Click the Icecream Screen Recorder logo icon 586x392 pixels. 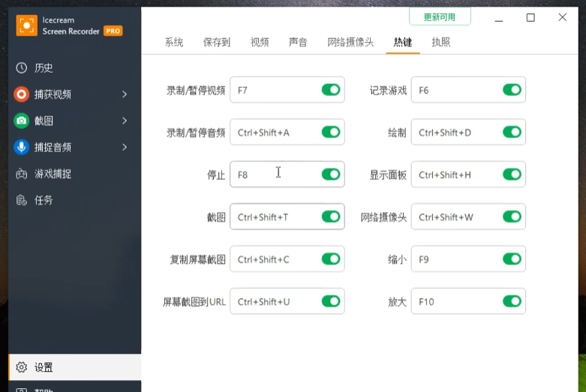tap(26, 25)
